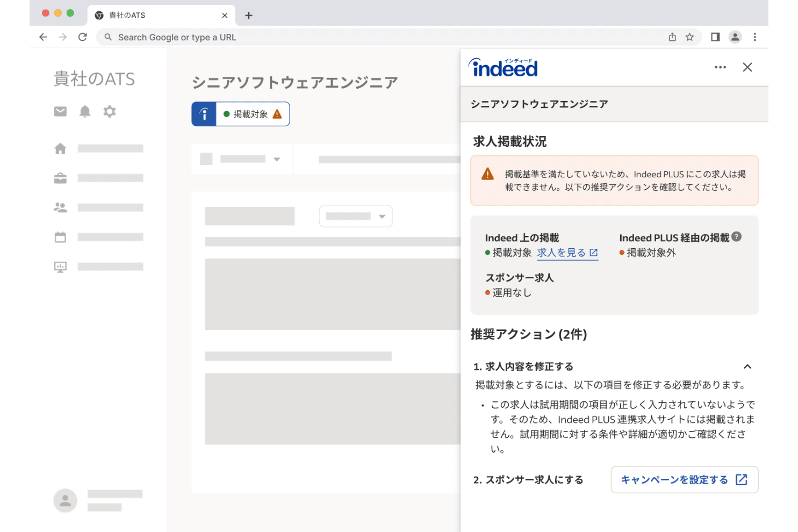Click the Indeed PLUS help question mark

pyautogui.click(x=737, y=236)
